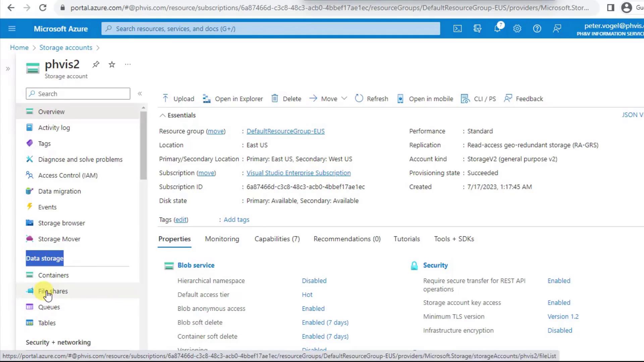Open the Capabilities (7) tab
644x362 pixels.
[277, 239]
